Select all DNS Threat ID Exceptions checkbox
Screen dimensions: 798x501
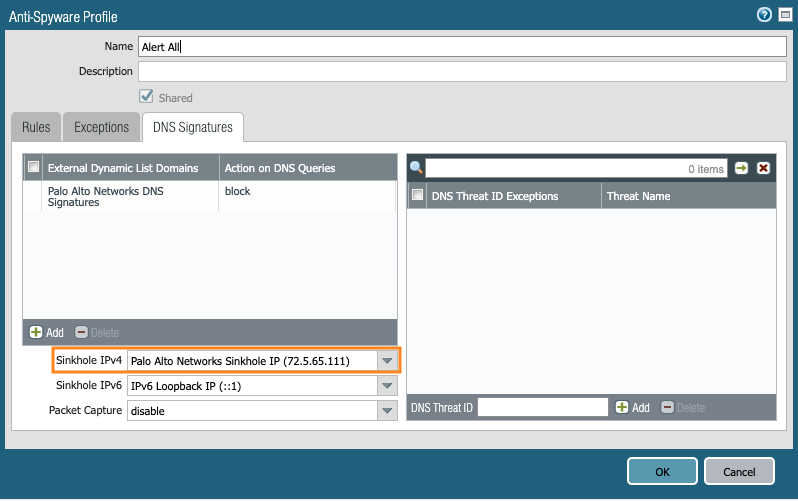pos(417,195)
